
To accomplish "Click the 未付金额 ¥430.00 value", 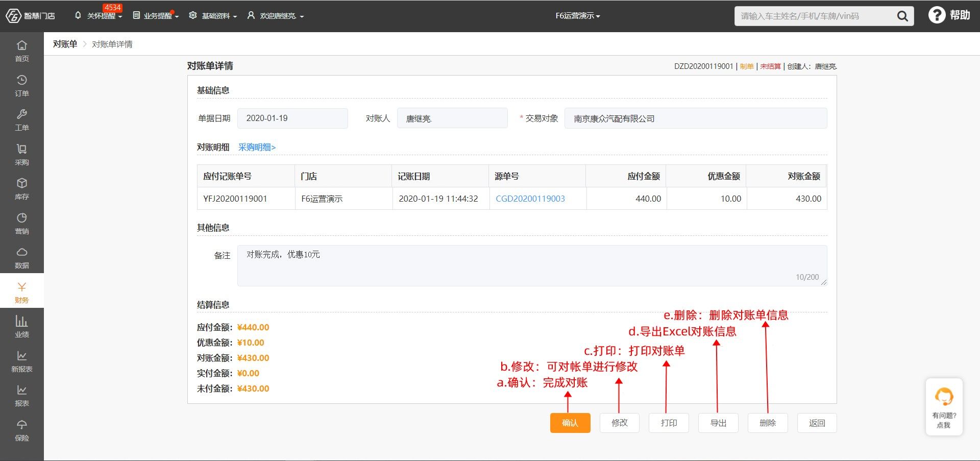I will point(253,389).
